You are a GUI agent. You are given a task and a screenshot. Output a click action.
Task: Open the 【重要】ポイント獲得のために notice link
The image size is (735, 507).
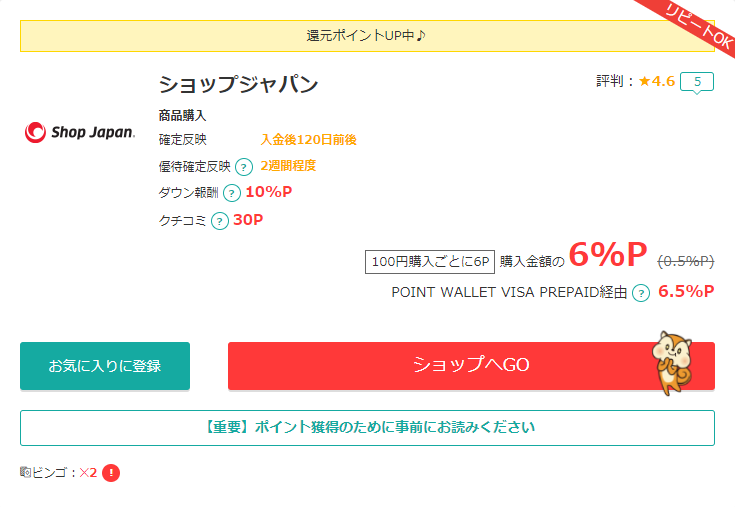pos(368,428)
